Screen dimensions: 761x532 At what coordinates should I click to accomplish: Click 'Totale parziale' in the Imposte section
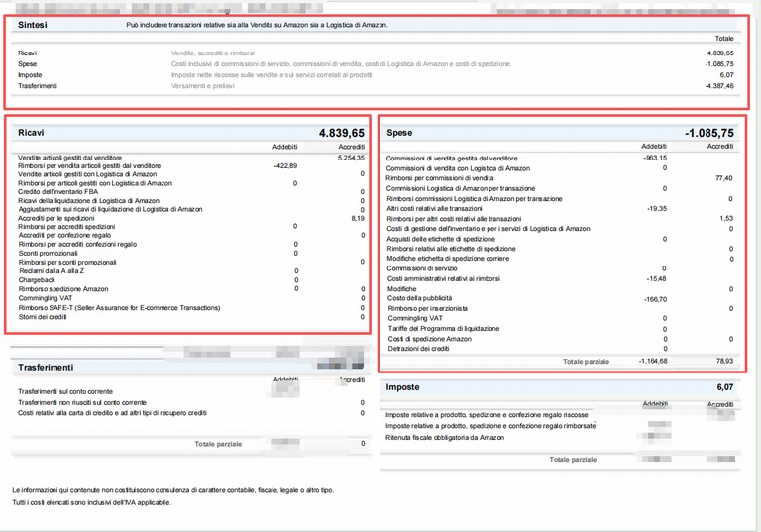(573, 460)
